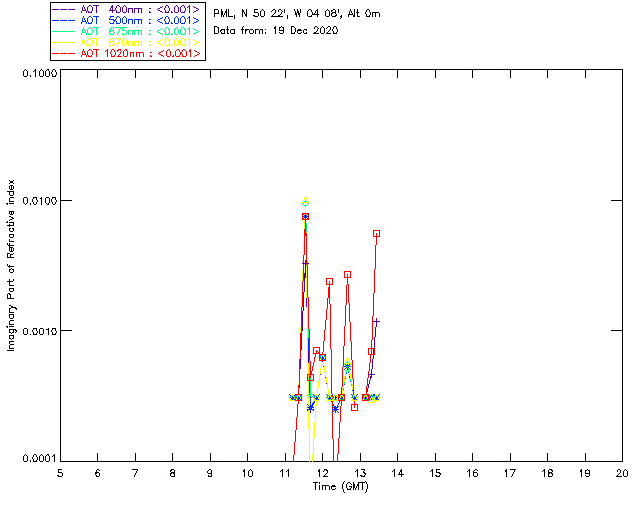The image size is (640, 512).
Task: Click the PML station coordinates title text
Action: pyautogui.click(x=297, y=13)
